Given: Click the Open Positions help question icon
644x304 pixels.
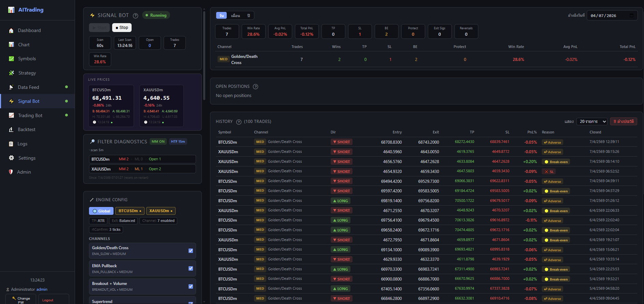Looking at the screenshot, I should pyautogui.click(x=255, y=86).
